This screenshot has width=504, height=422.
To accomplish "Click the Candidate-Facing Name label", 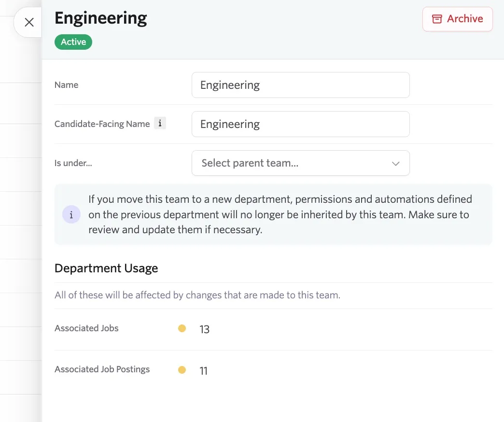I will tap(102, 124).
